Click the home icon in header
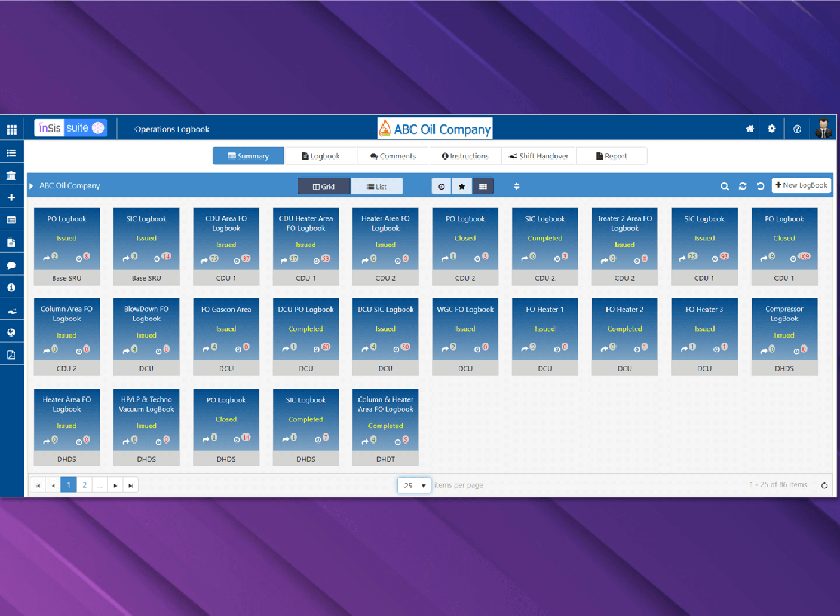The height and width of the screenshot is (616, 840). pos(750,129)
